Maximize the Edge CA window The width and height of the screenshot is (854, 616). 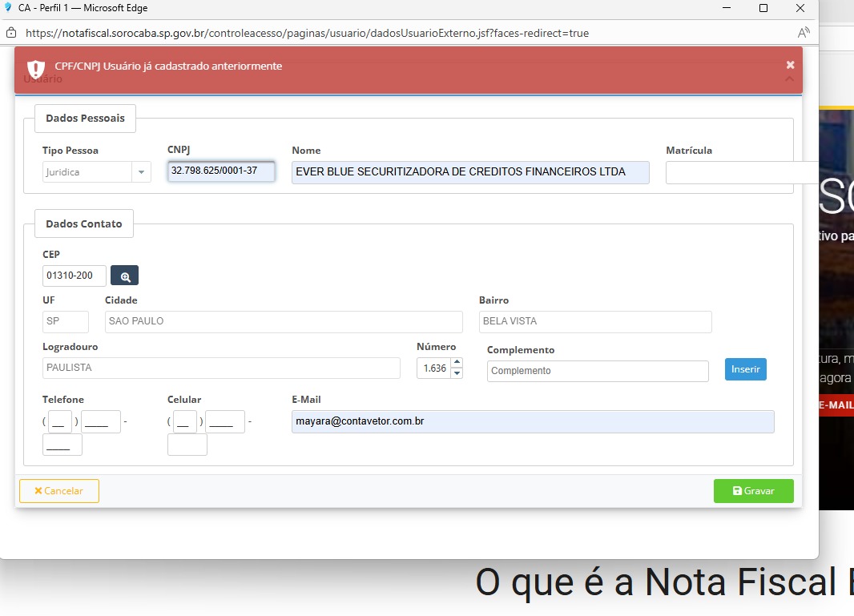(763, 8)
